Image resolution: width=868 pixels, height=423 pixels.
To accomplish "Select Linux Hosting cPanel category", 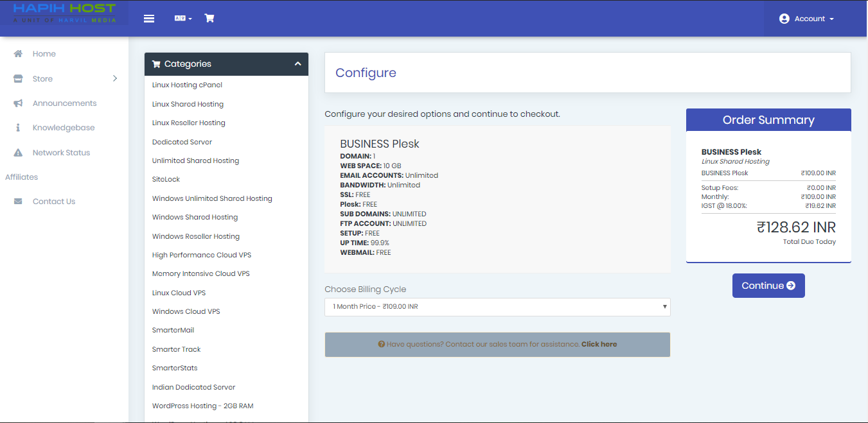I will [188, 85].
